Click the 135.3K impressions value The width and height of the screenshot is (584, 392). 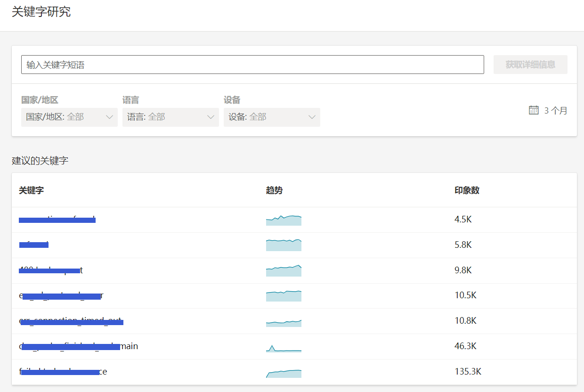(x=468, y=372)
